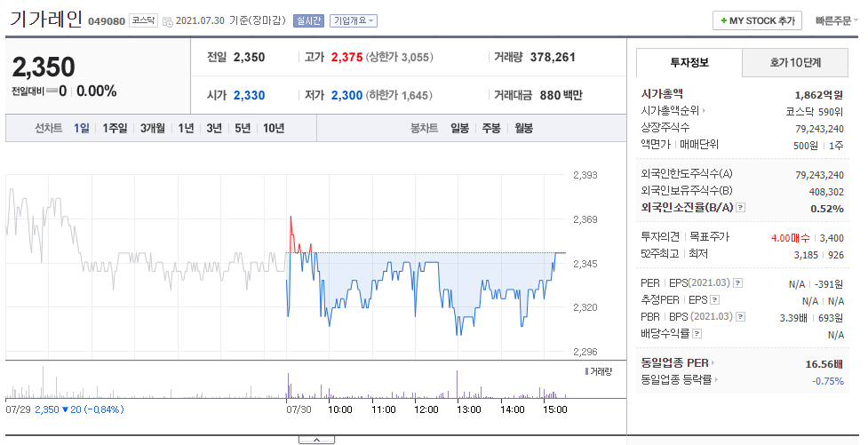Click the 기가레인 stock name title
This screenshot has width=868, height=445.
(x=46, y=20)
